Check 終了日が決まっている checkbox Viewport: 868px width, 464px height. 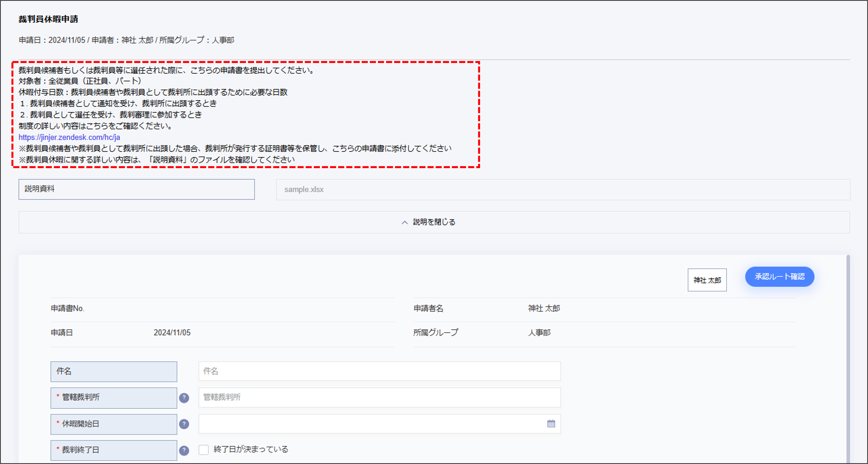[204, 449]
